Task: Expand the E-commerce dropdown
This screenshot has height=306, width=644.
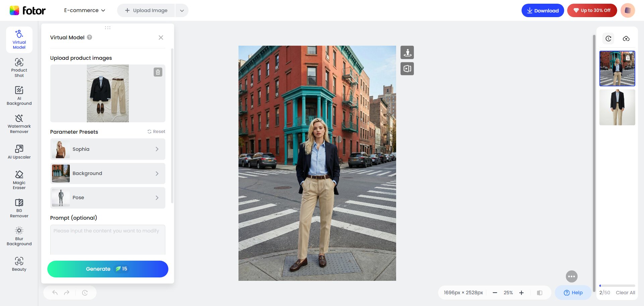Action: tap(85, 10)
